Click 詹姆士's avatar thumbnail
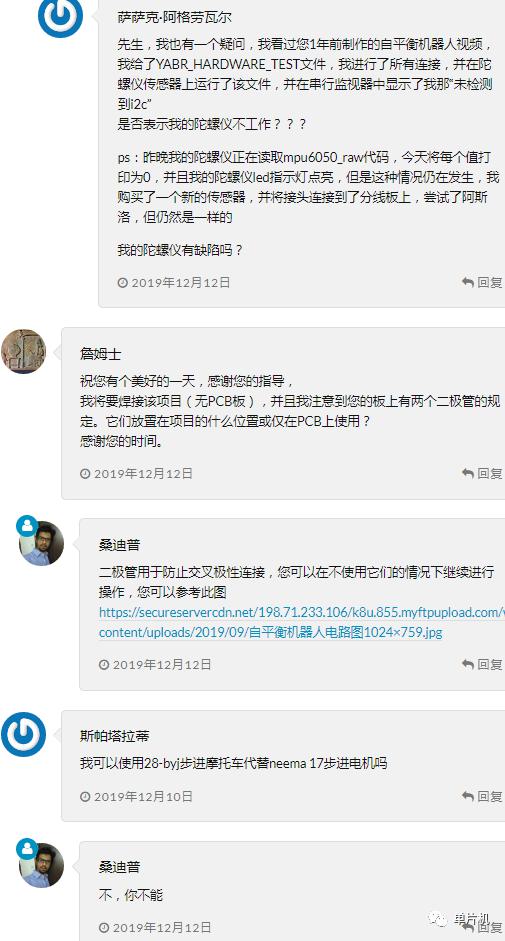 (23, 351)
